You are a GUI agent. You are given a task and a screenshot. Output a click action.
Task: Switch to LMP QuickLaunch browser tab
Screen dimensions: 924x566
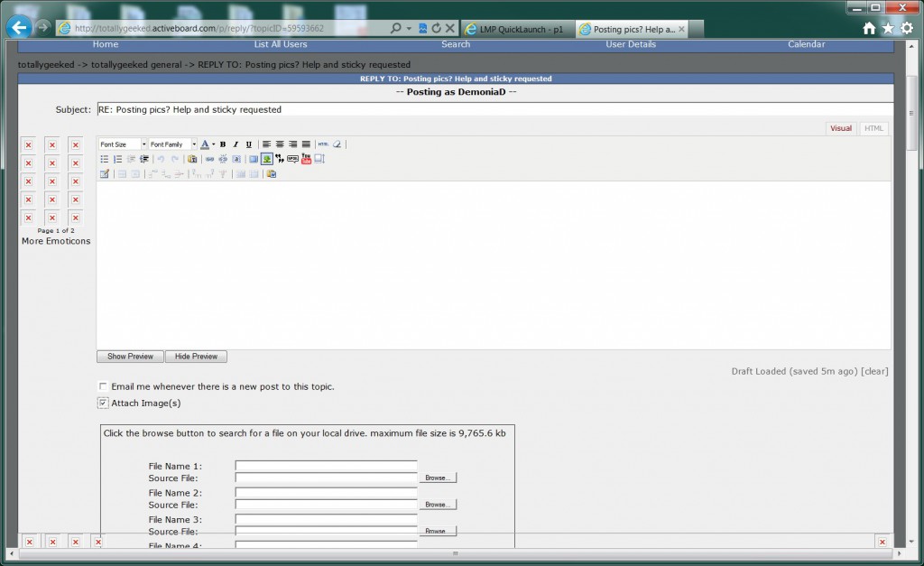pos(516,29)
